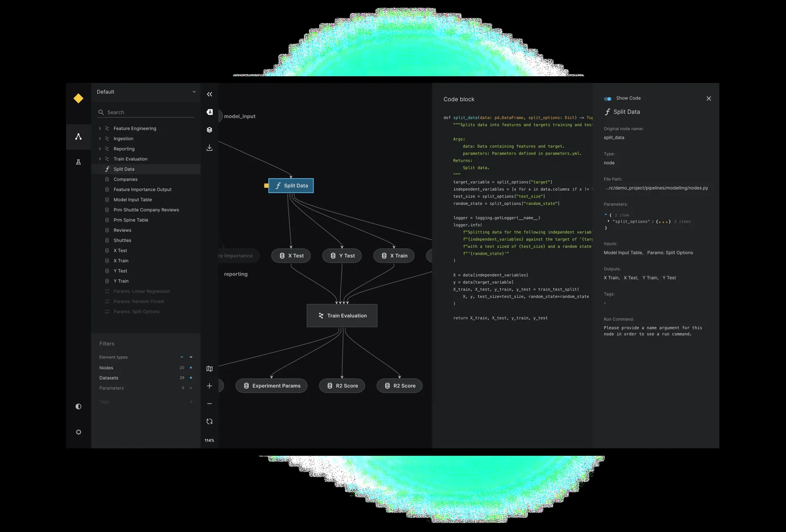Toggle the minimap icon
Viewport: 786px width, 532px height.
click(x=210, y=369)
